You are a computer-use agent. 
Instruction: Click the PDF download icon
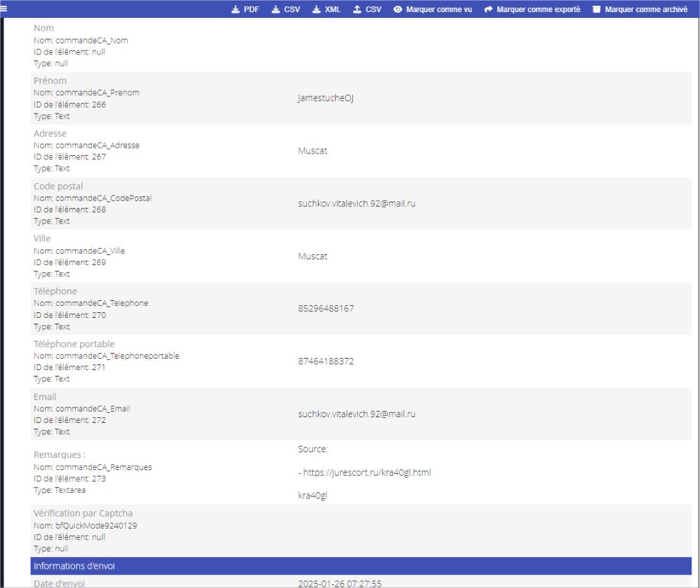click(235, 9)
